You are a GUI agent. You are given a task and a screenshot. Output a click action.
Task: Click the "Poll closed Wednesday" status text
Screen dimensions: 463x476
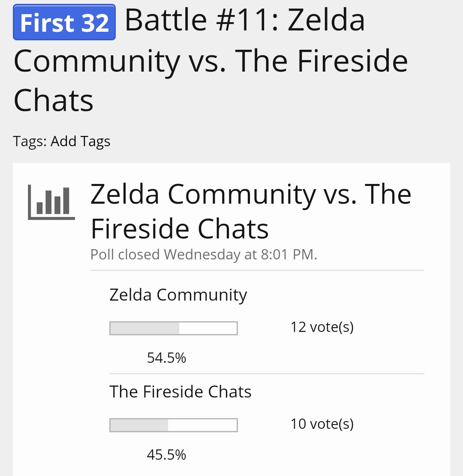[204, 255]
